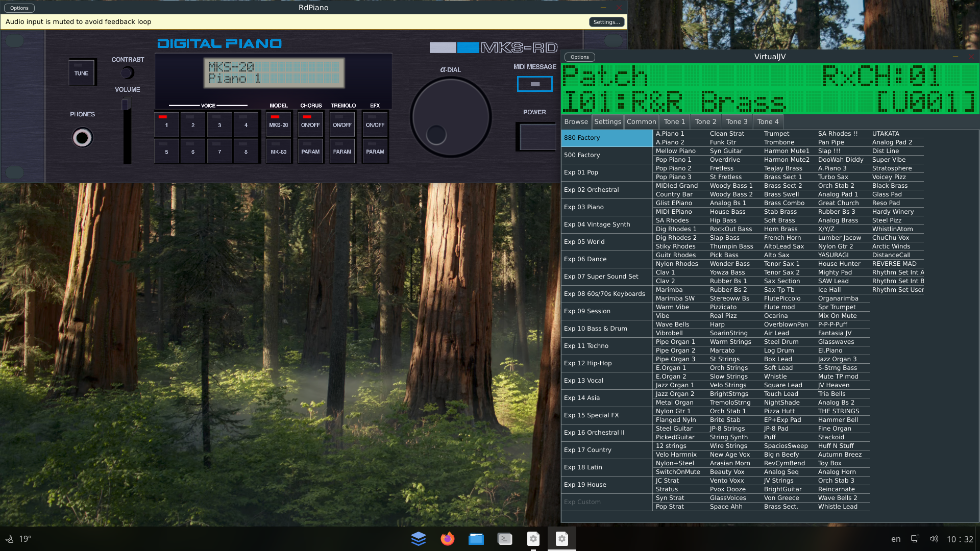Switch to the Common tab
This screenshot has height=551, width=980.
(641, 121)
